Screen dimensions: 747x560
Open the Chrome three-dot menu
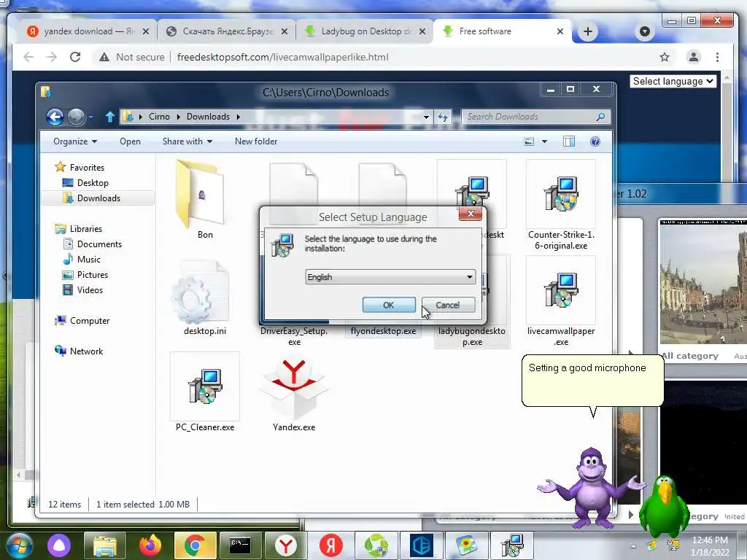pos(718,57)
